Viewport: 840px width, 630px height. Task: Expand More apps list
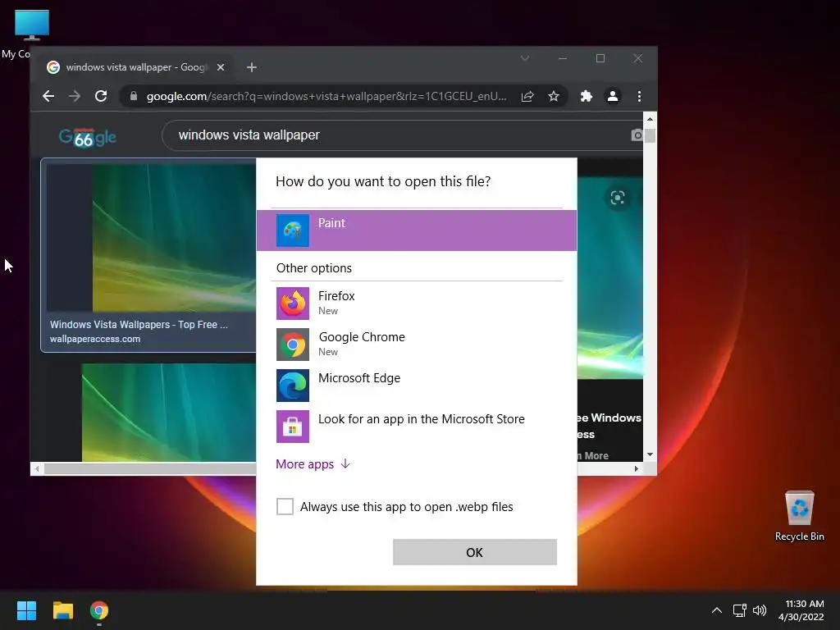click(313, 464)
